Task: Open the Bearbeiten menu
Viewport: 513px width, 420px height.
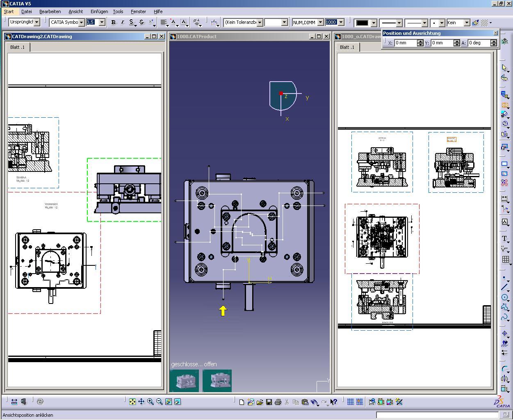Action: (x=50, y=11)
